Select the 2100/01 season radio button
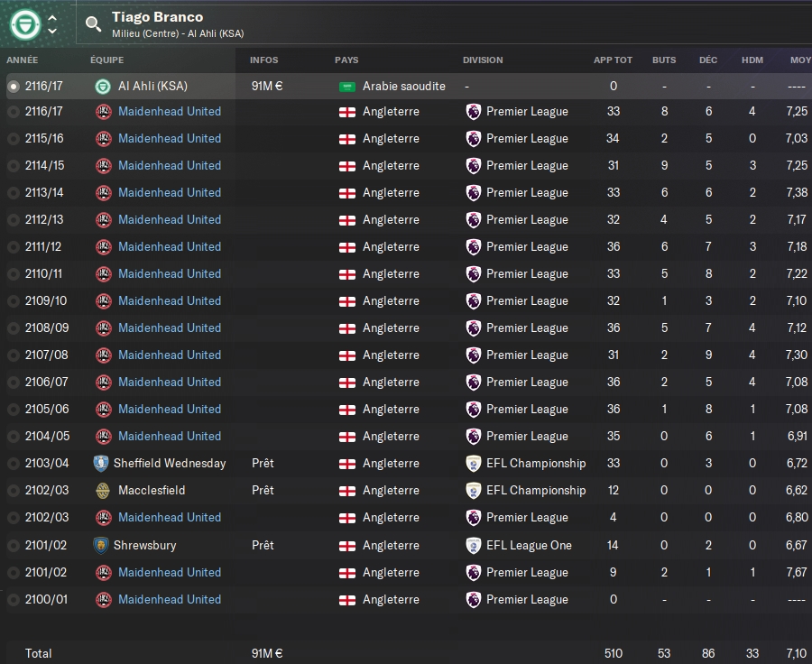The image size is (812, 664). pos(13,600)
